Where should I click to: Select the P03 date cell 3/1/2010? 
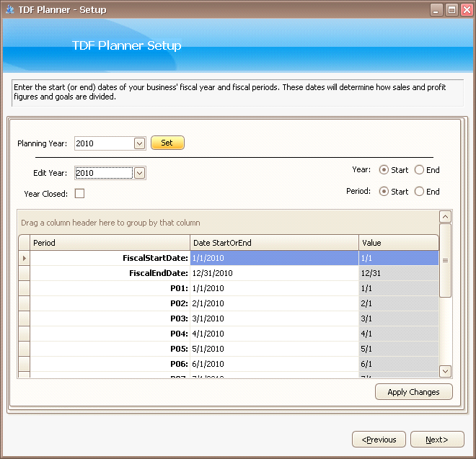pyautogui.click(x=275, y=318)
